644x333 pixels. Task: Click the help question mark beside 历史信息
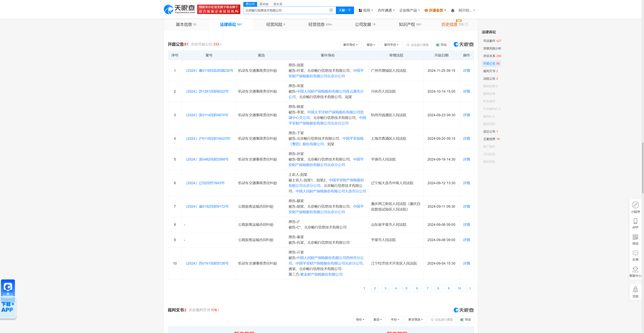(x=466, y=24)
